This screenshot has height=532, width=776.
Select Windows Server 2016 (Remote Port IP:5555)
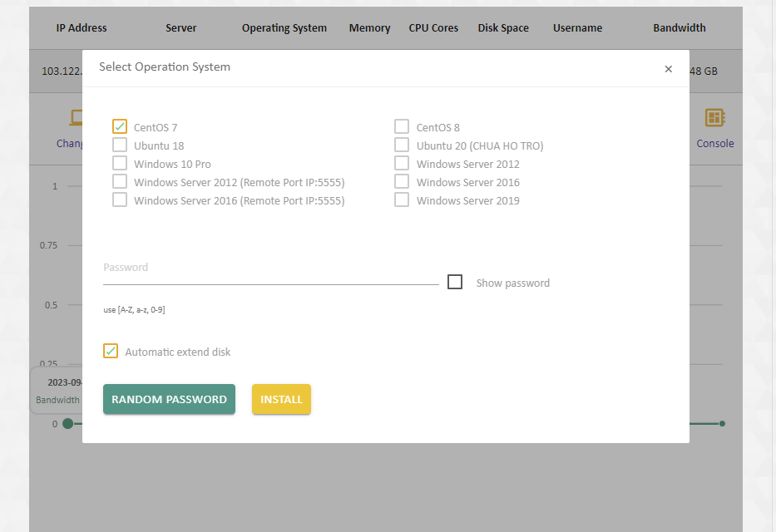[120, 200]
